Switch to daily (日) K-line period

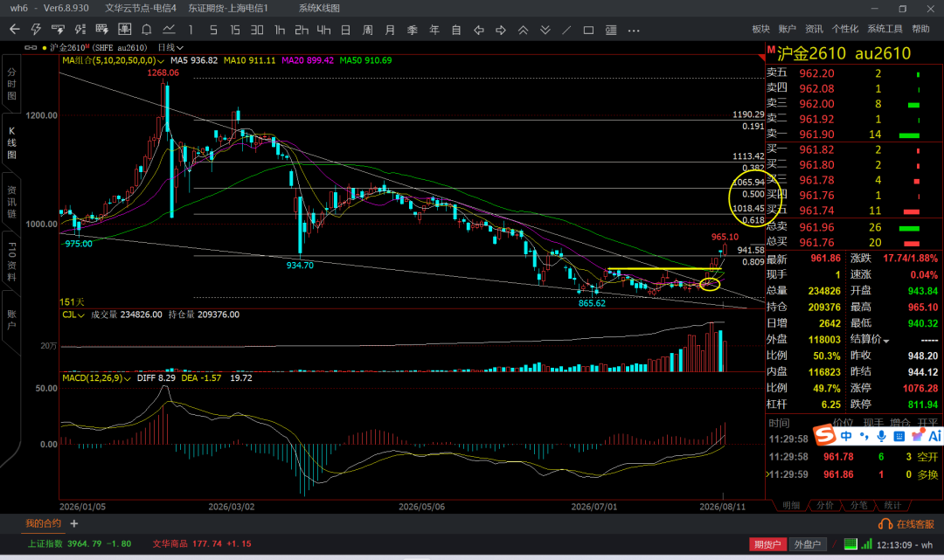point(345,30)
